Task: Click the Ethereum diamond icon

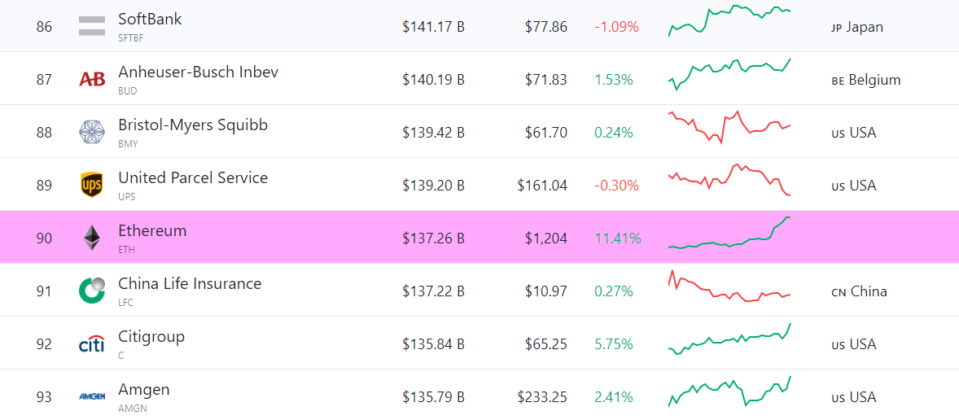Action: [x=92, y=237]
